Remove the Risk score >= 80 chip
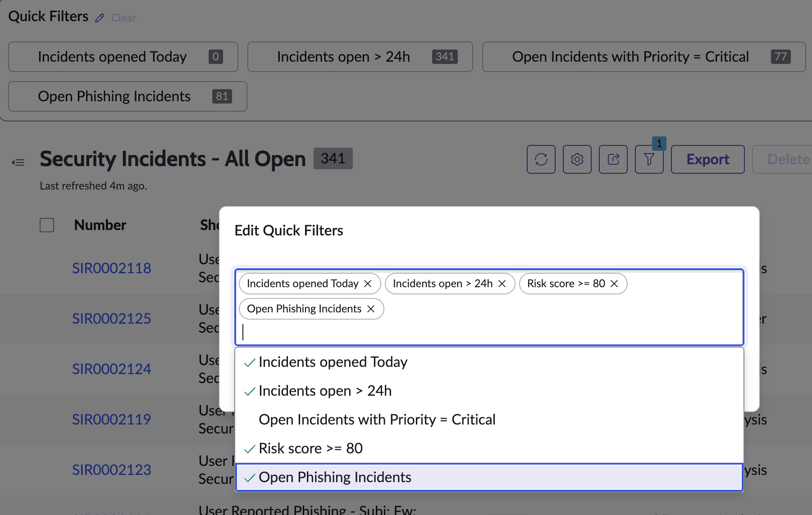Screen dimensions: 812x515 (x=614, y=284)
